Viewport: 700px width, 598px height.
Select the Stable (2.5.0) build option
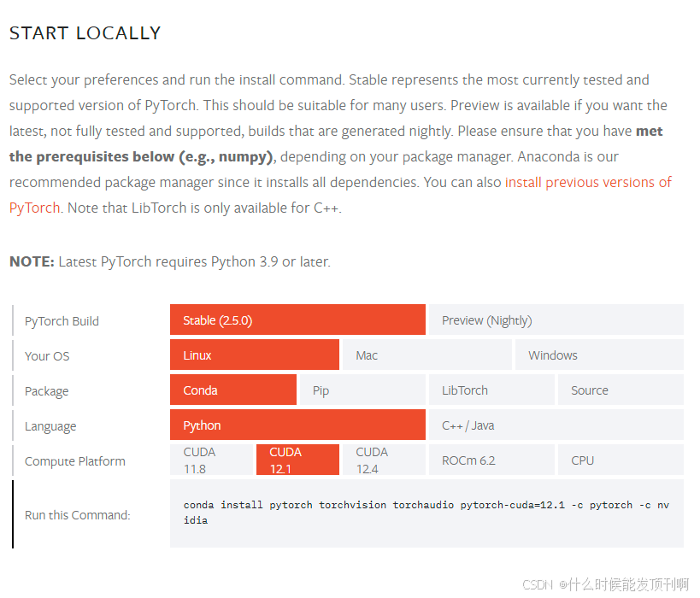297,320
